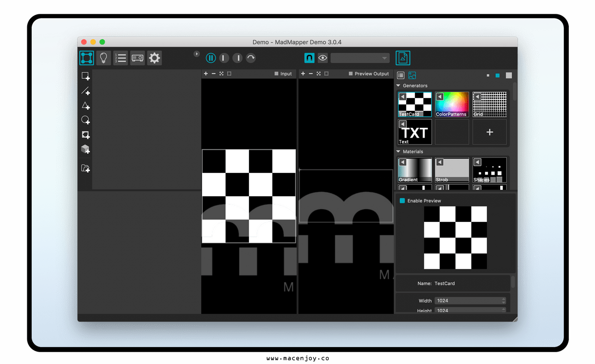Select the TestCard generator thumbnail

coord(415,104)
